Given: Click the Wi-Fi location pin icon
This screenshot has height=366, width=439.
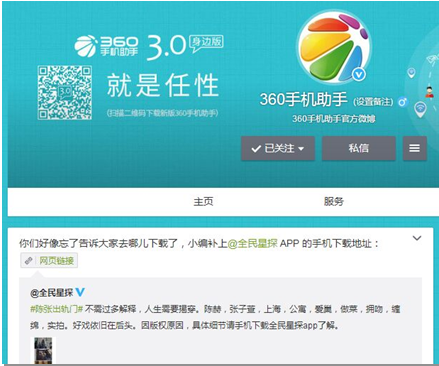Looking at the screenshot, I should click(x=420, y=109).
